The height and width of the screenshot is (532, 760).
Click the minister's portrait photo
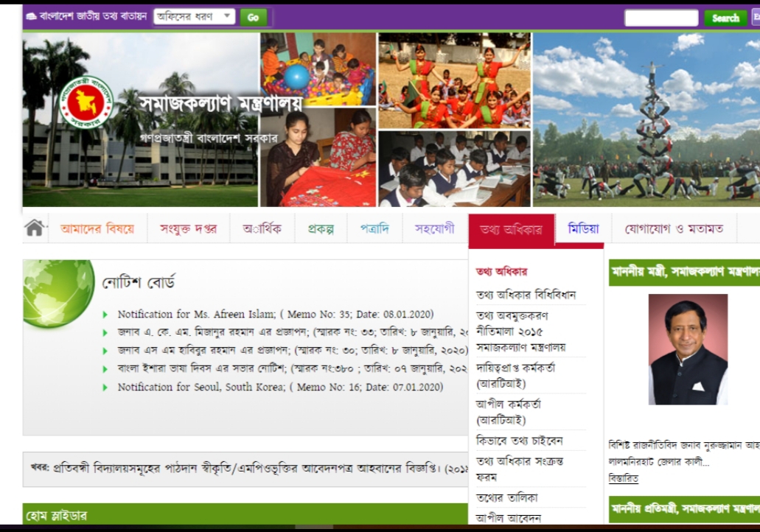[688, 349]
